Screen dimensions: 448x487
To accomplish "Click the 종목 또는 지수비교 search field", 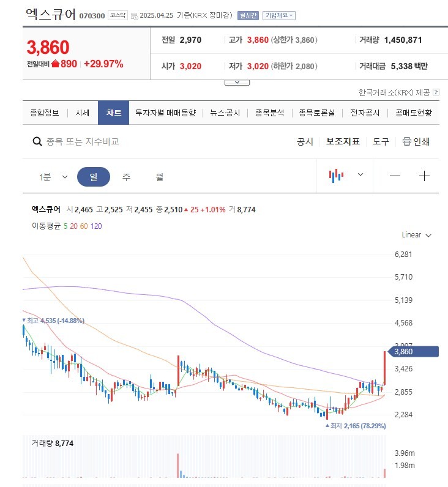I will [83, 141].
